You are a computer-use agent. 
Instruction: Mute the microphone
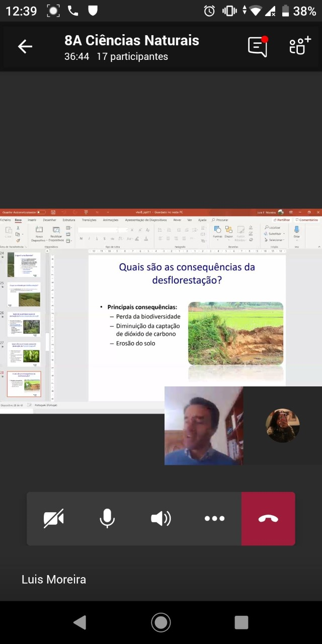pyautogui.click(x=107, y=519)
